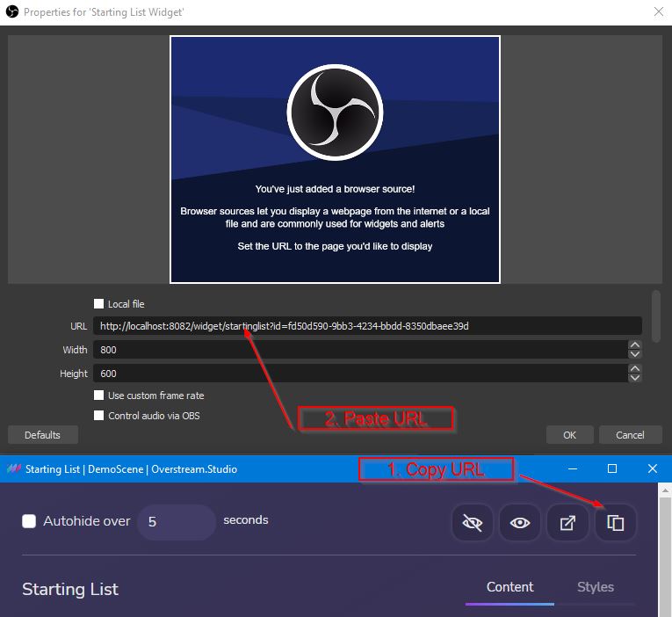Image resolution: width=672 pixels, height=617 pixels.
Task: Maximize the Overstream.Studio window
Action: (612, 468)
